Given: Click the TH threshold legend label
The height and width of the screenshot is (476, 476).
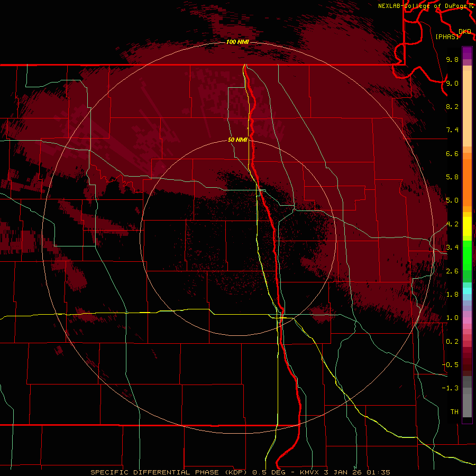Looking at the screenshot, I should 454,412.
